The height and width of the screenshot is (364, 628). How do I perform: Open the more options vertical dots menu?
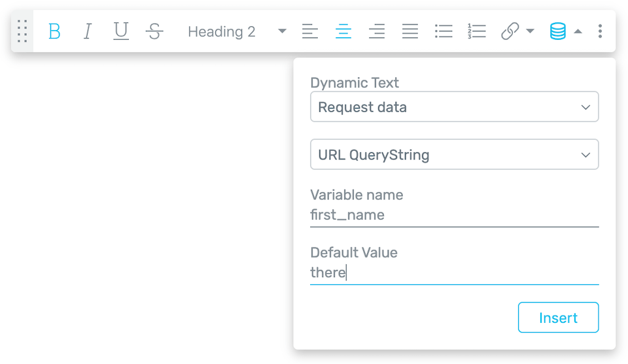coord(600,31)
